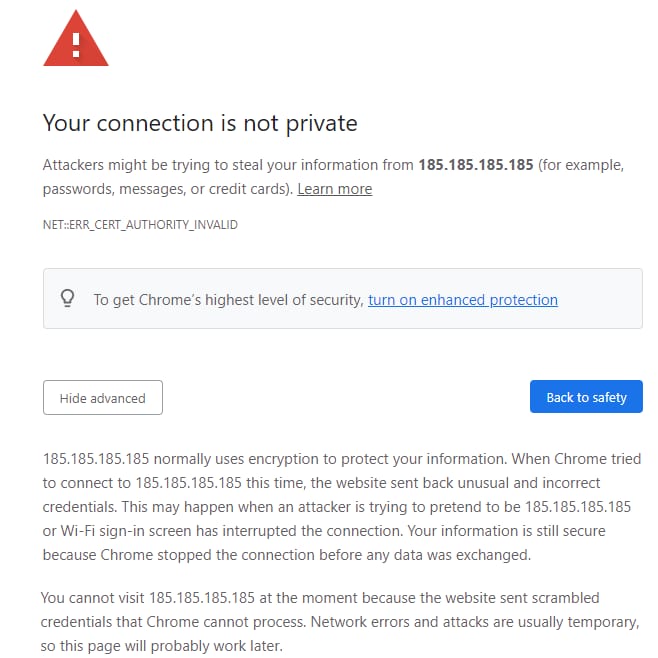Click the page will probably work later line

162,646
